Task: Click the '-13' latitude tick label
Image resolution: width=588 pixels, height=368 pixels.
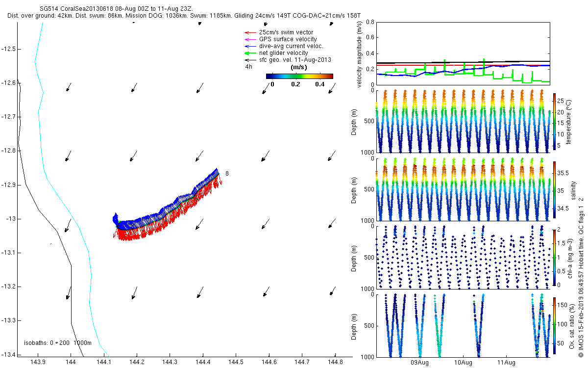Action: point(11,219)
